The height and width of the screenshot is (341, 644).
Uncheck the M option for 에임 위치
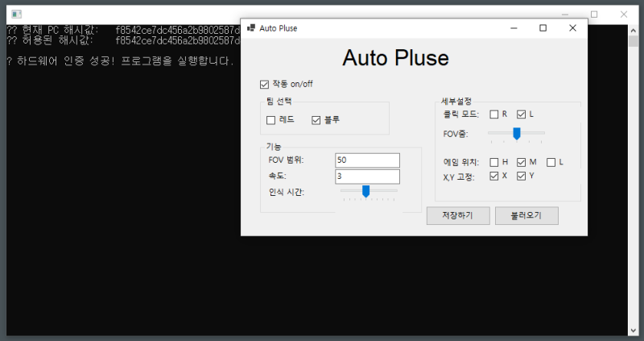pyautogui.click(x=521, y=162)
